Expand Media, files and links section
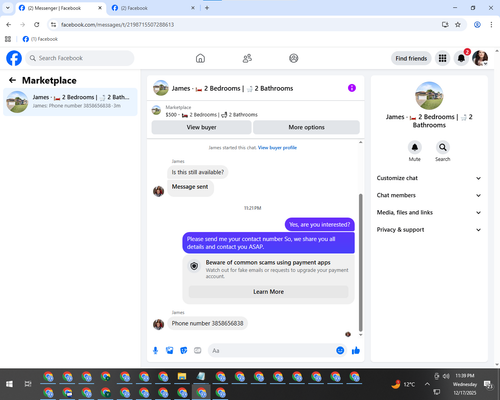The height and width of the screenshot is (400, 500). pos(429,212)
